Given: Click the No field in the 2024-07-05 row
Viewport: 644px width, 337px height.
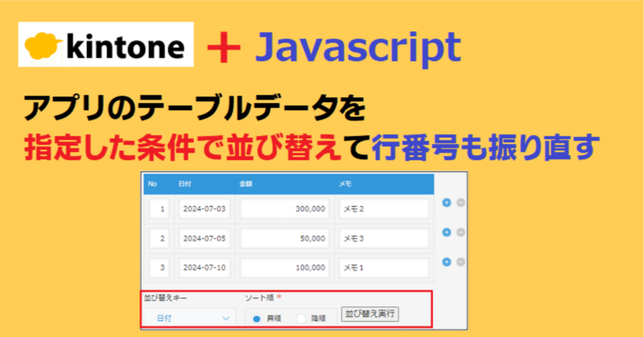Looking at the screenshot, I should tap(159, 238).
